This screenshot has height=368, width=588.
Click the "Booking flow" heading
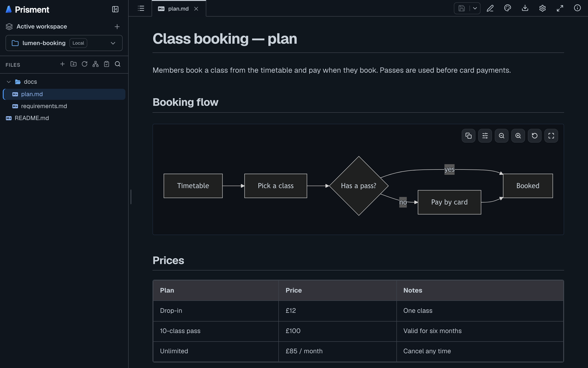tap(185, 102)
